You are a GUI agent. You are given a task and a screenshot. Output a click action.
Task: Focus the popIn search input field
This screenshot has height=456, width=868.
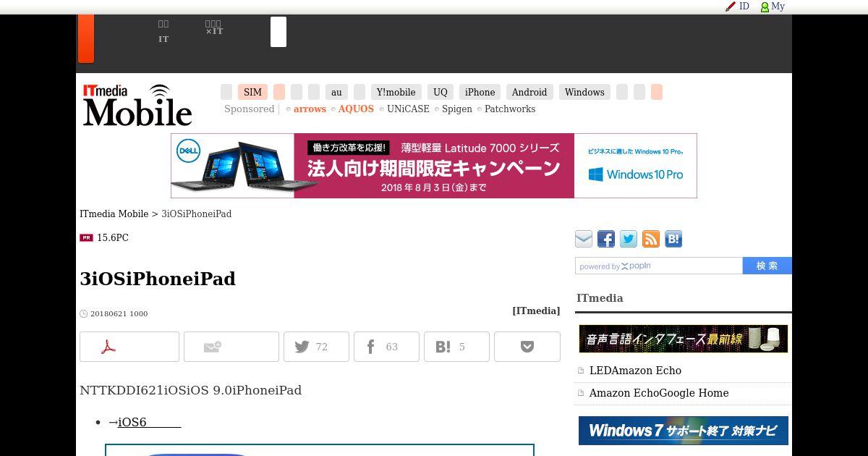pos(659,266)
